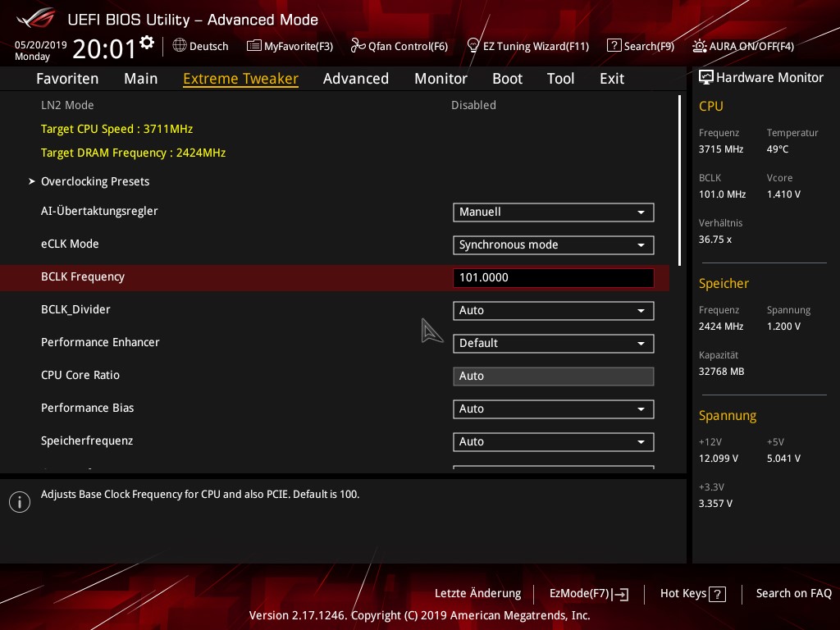Viewport: 840px width, 630px height.
Task: Click the Qfan Control fan icon
Action: pos(358,46)
